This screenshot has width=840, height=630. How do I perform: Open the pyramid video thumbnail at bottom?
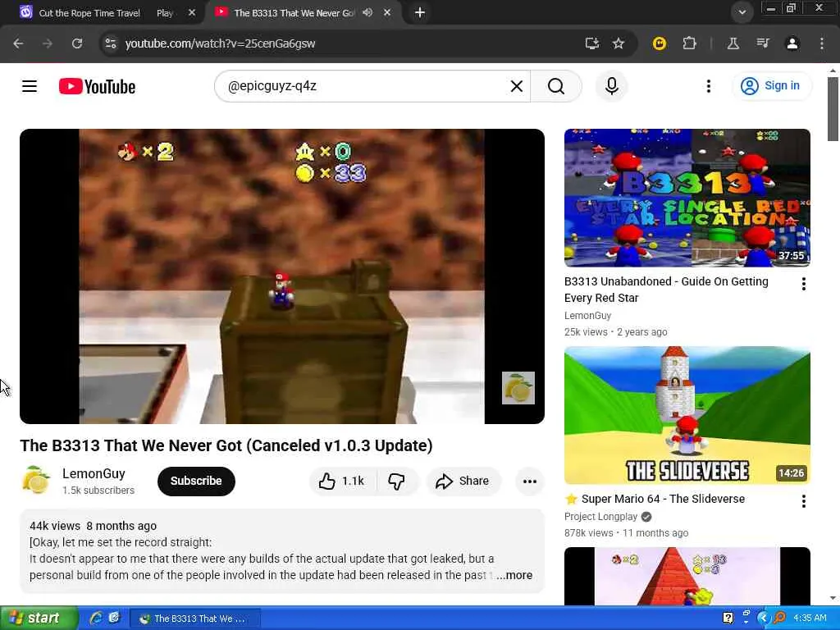click(687, 576)
